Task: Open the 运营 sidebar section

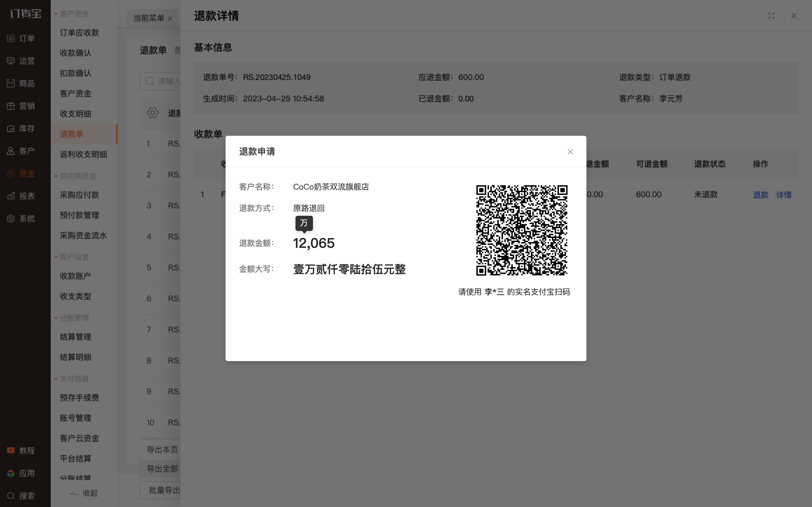Action: 21,61
